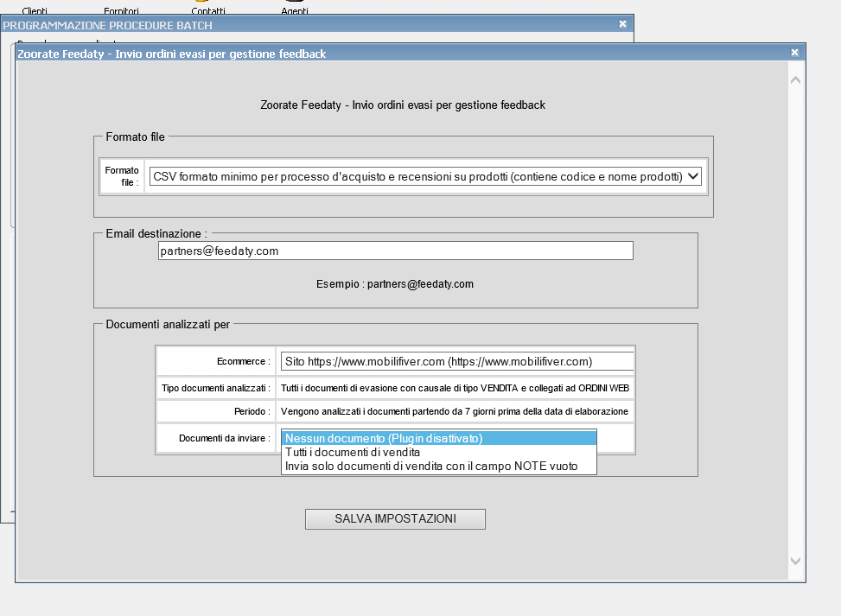
Task: Click the Periodo description about 7 giorni
Action: coord(455,411)
